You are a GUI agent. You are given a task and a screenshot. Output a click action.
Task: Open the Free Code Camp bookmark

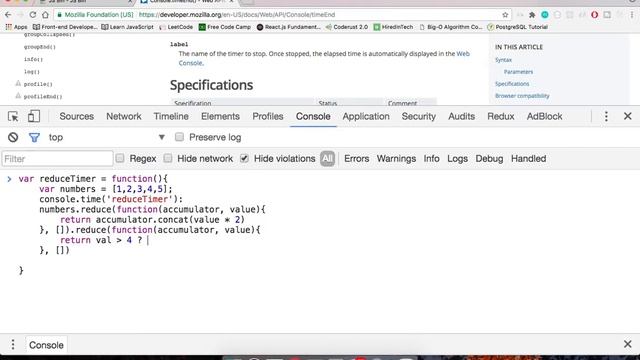[225, 27]
